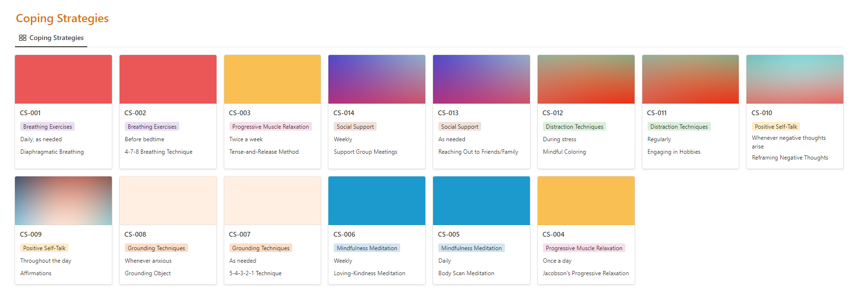Click the Mindfulness Meditation tag on CS-005

click(471, 248)
